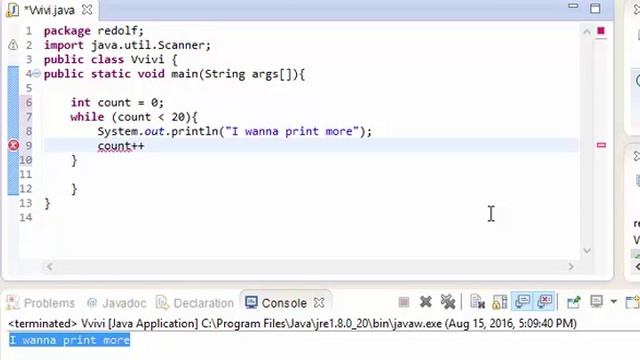Click the red overview ruler error indicator top
The image size is (640, 360).
point(601,31)
